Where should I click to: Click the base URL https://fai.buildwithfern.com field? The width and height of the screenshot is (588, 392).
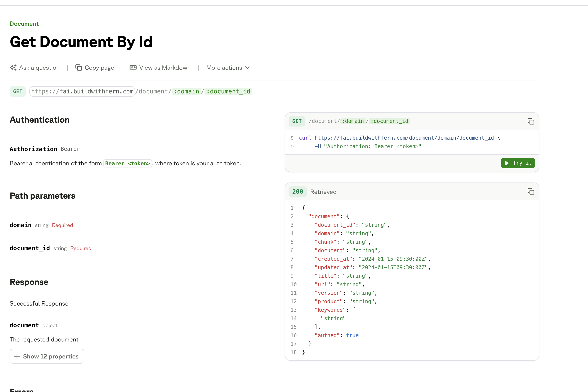click(82, 91)
